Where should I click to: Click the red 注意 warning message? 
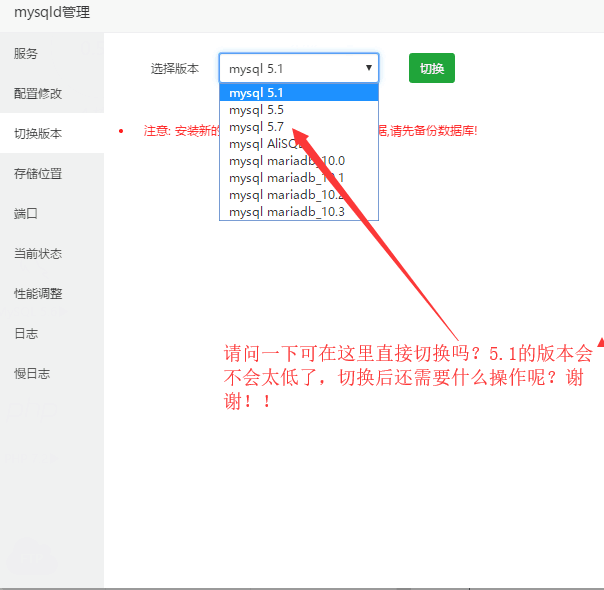[x=310, y=131]
